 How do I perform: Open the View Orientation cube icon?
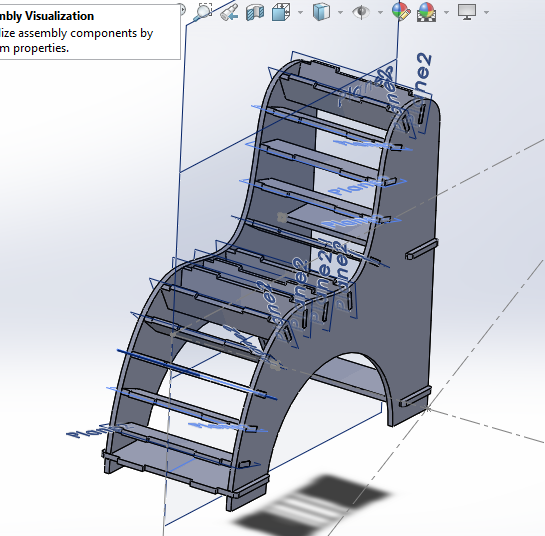[x=281, y=12]
